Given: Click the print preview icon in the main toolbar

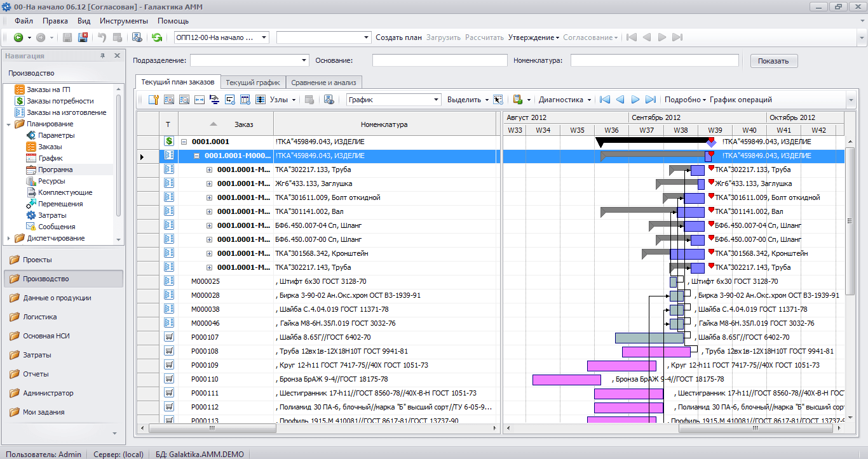Looking at the screenshot, I should (137, 37).
